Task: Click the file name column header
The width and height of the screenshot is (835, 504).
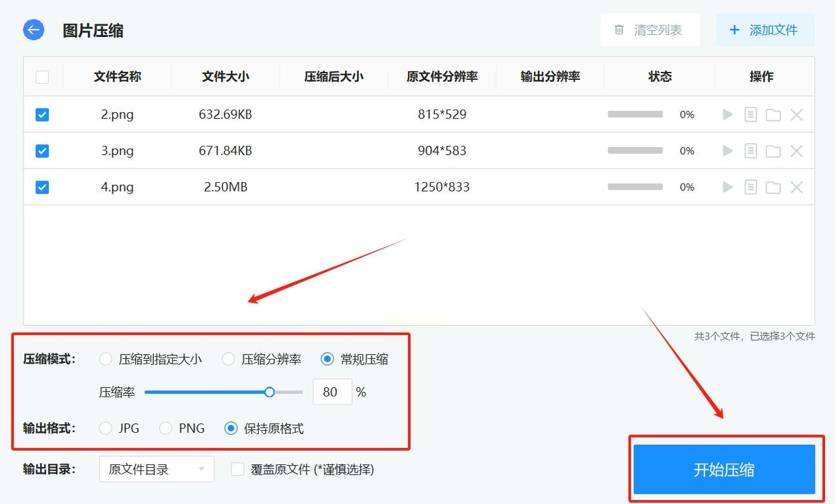Action: pyautogui.click(x=118, y=77)
